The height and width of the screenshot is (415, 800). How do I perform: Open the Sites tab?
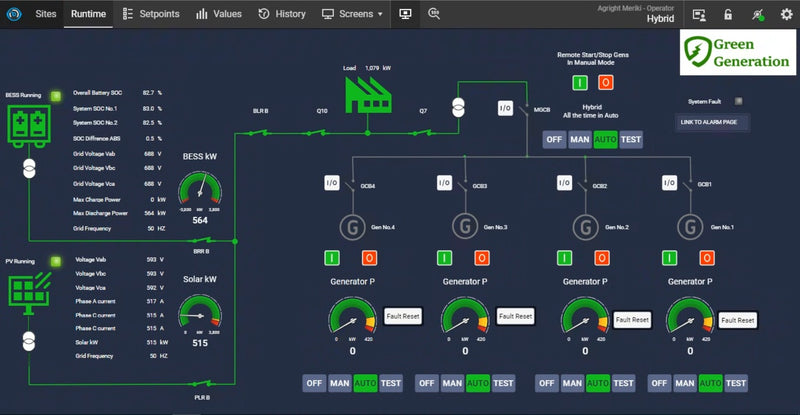45,14
